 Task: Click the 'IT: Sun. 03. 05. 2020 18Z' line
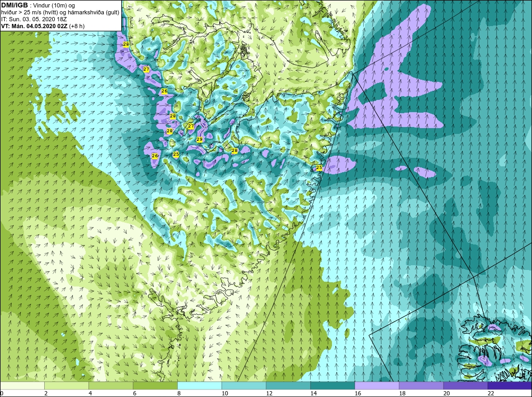click(34, 19)
